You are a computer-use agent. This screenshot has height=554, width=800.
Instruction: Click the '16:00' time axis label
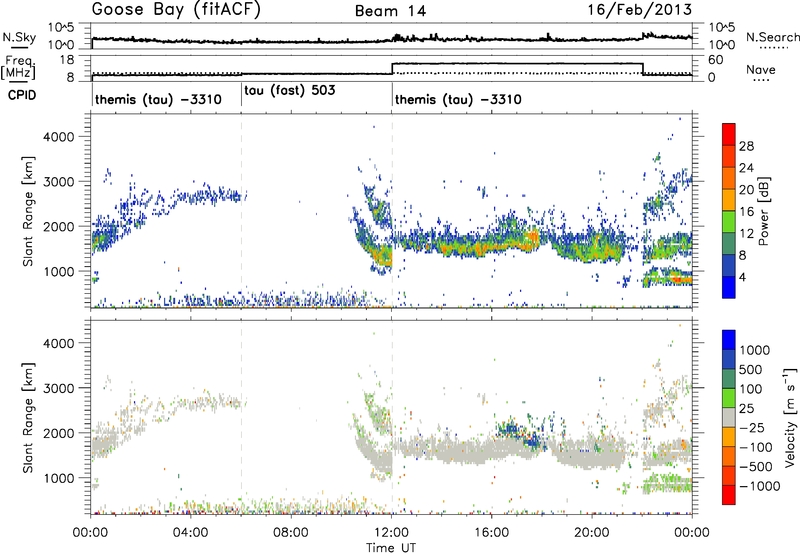491,533
